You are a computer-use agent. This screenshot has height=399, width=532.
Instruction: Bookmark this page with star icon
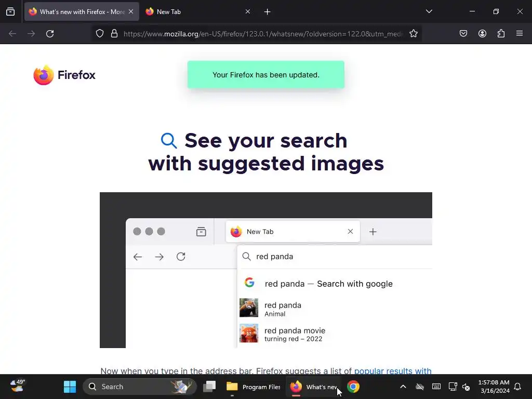pyautogui.click(x=413, y=34)
